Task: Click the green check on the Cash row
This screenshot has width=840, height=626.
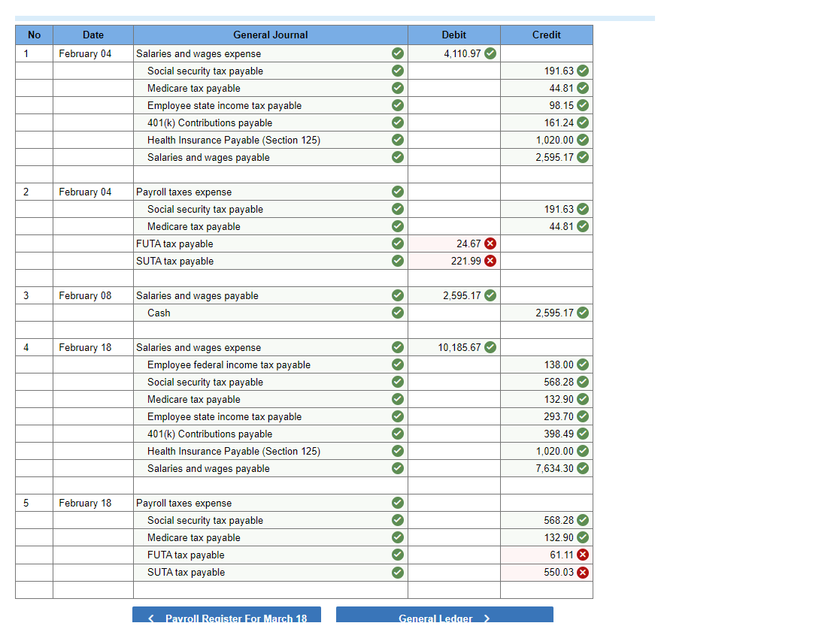Action: pos(398,313)
